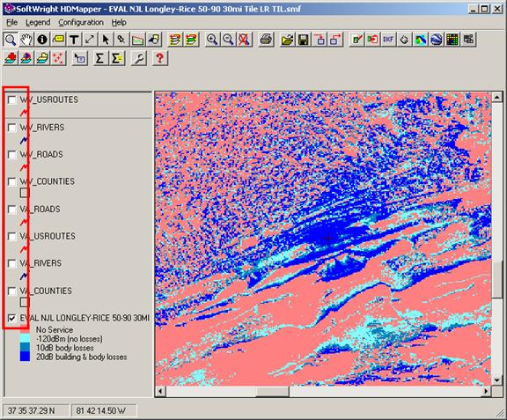Image resolution: width=507 pixels, height=420 pixels.
Task: Click the dark blue 20dB losses swatch
Action: pyautogui.click(x=25, y=357)
